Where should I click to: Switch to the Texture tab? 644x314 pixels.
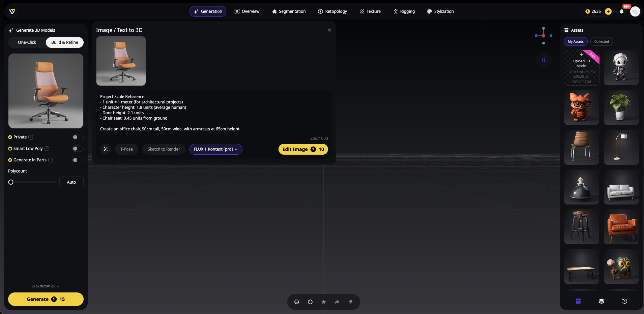click(x=370, y=11)
